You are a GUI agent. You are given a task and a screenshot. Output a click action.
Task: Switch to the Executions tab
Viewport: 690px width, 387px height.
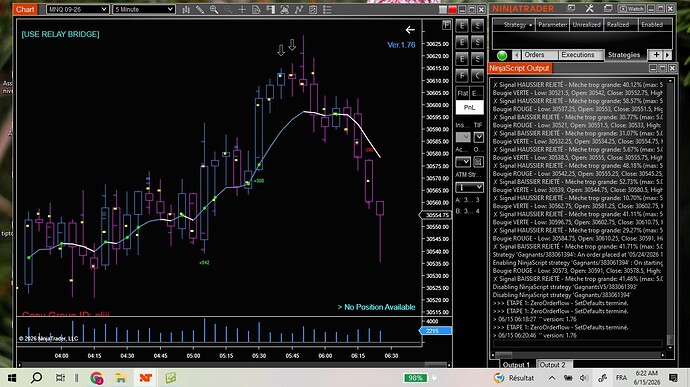click(x=577, y=55)
